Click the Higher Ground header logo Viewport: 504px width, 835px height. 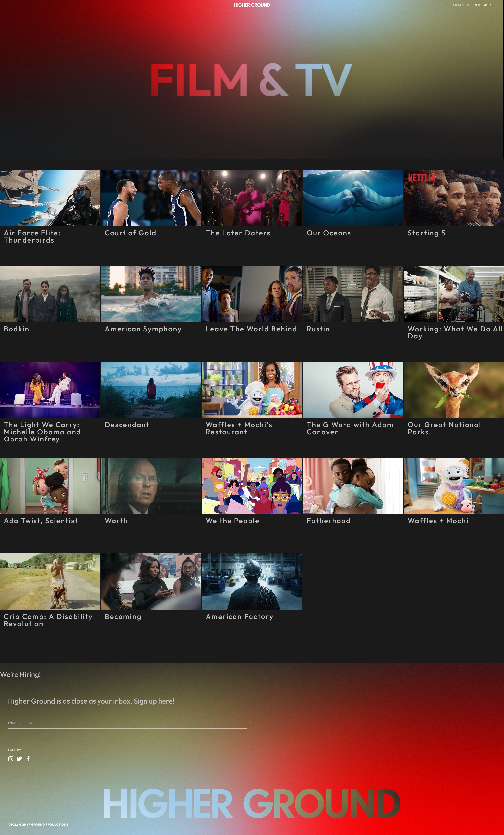pyautogui.click(x=252, y=5)
